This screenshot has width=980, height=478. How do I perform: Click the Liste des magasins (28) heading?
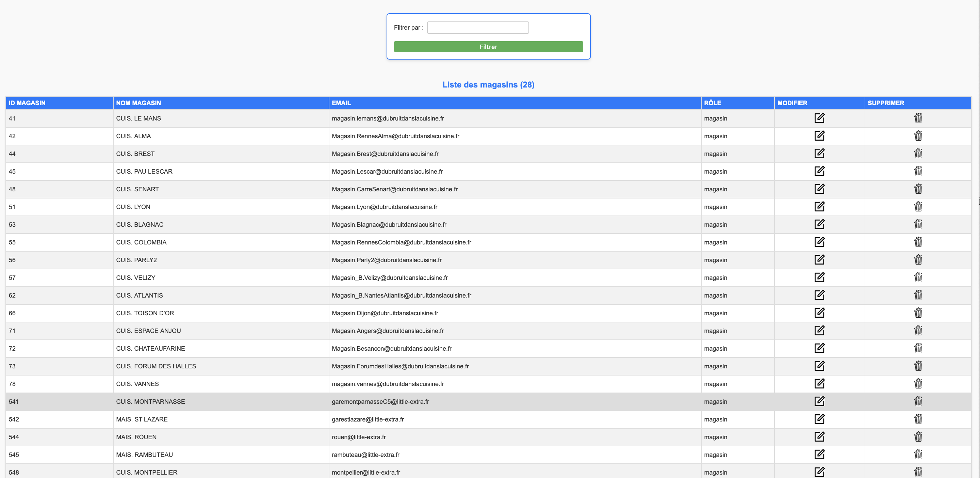pyautogui.click(x=488, y=85)
